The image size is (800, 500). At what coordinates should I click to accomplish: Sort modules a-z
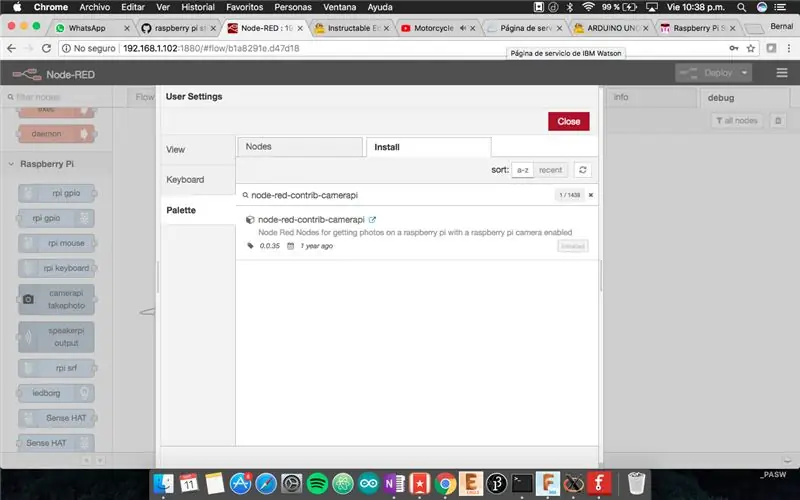[x=522, y=170]
